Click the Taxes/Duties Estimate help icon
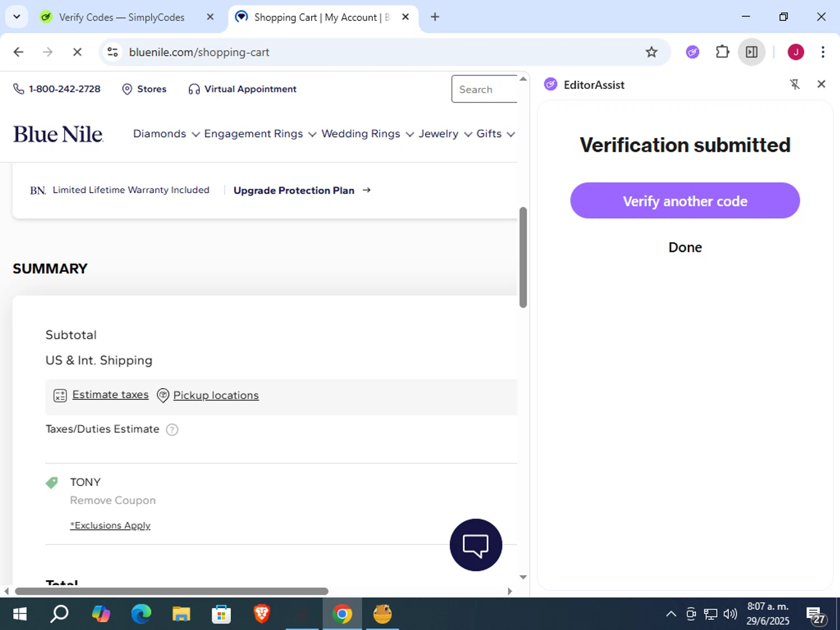The width and height of the screenshot is (840, 630). click(x=172, y=430)
